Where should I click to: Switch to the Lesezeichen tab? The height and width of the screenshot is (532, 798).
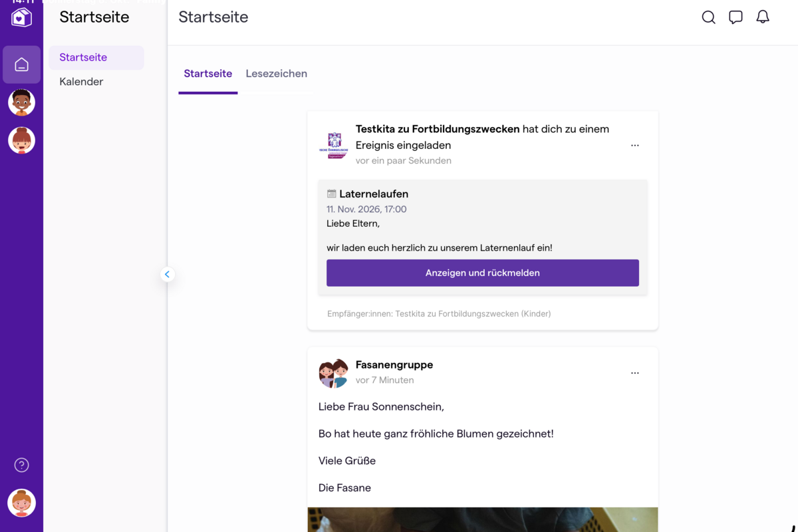tap(277, 74)
